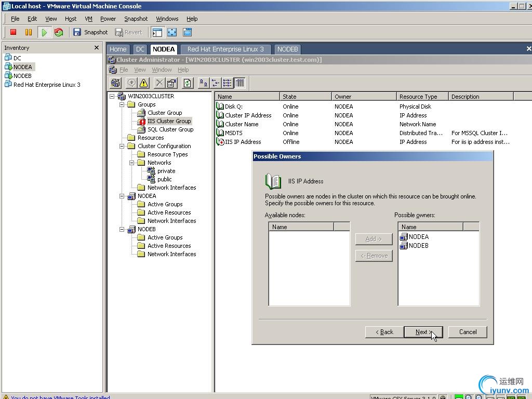Viewport: 532px width, 399px height.
Task: Open the Snapshot menu
Action: pyautogui.click(x=136, y=19)
